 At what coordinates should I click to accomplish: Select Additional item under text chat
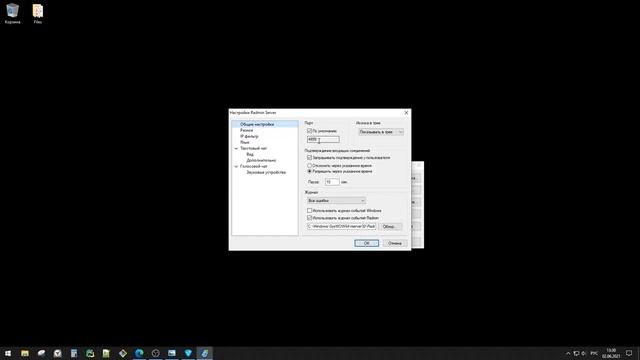261,160
